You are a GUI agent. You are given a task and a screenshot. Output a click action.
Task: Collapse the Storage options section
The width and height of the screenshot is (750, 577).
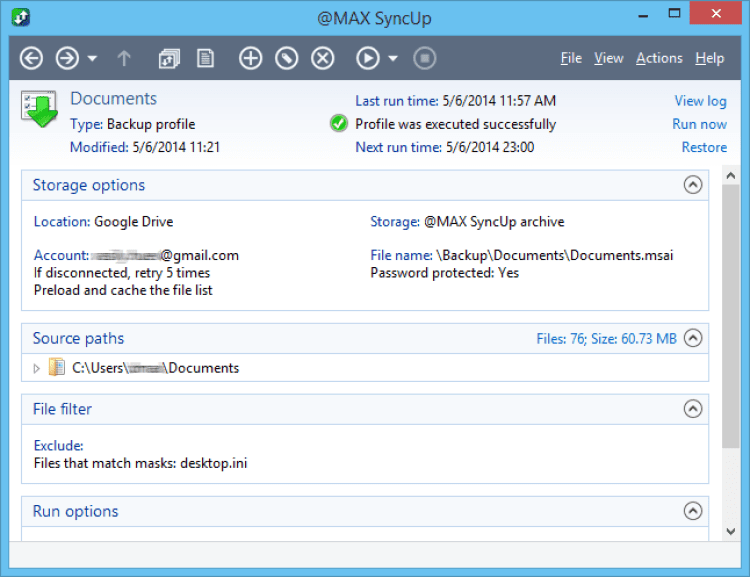coord(693,185)
